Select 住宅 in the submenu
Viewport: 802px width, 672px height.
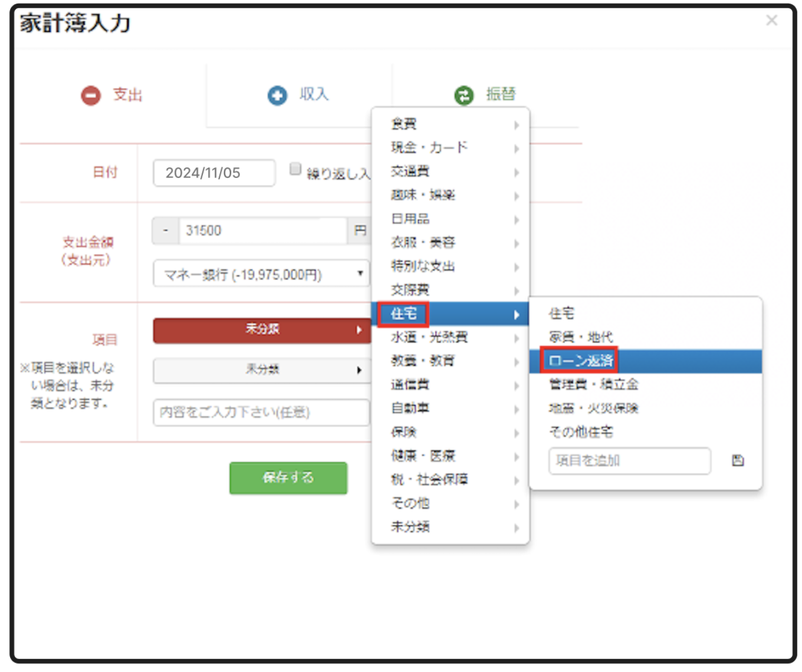tap(646, 314)
